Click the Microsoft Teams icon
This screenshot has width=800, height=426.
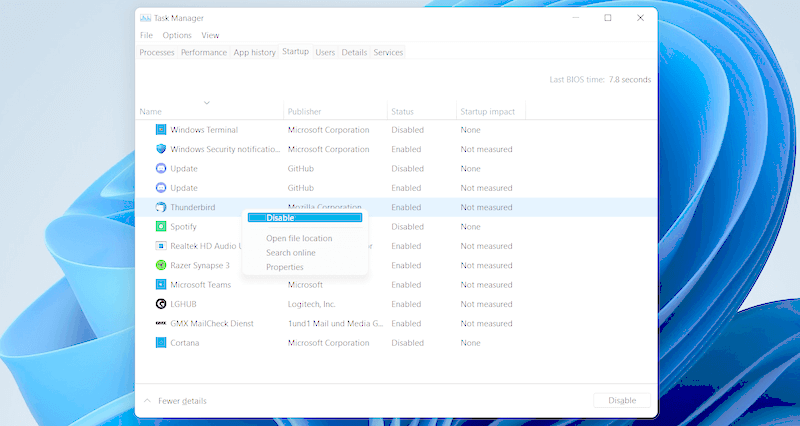pos(161,285)
